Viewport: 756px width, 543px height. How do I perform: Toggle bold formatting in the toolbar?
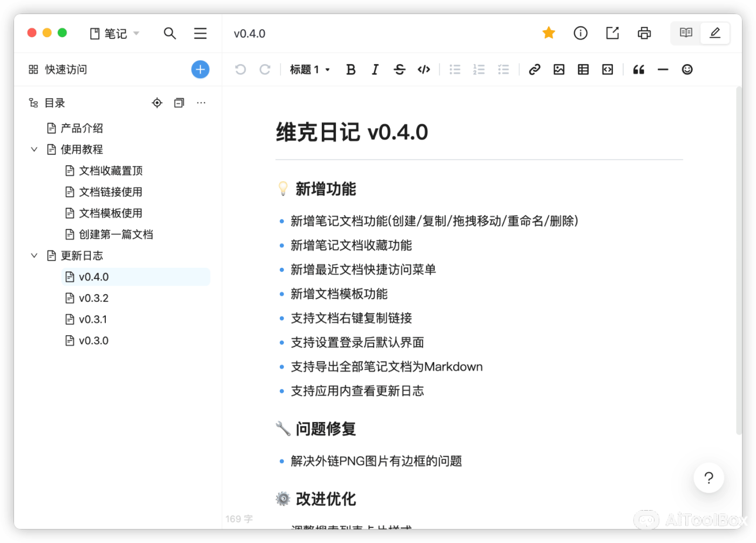click(350, 69)
